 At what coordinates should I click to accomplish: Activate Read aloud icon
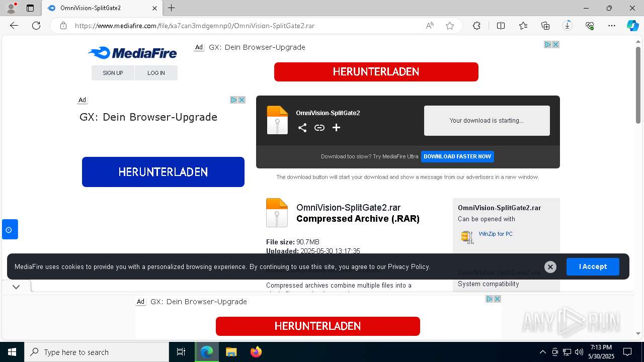pos(430,26)
